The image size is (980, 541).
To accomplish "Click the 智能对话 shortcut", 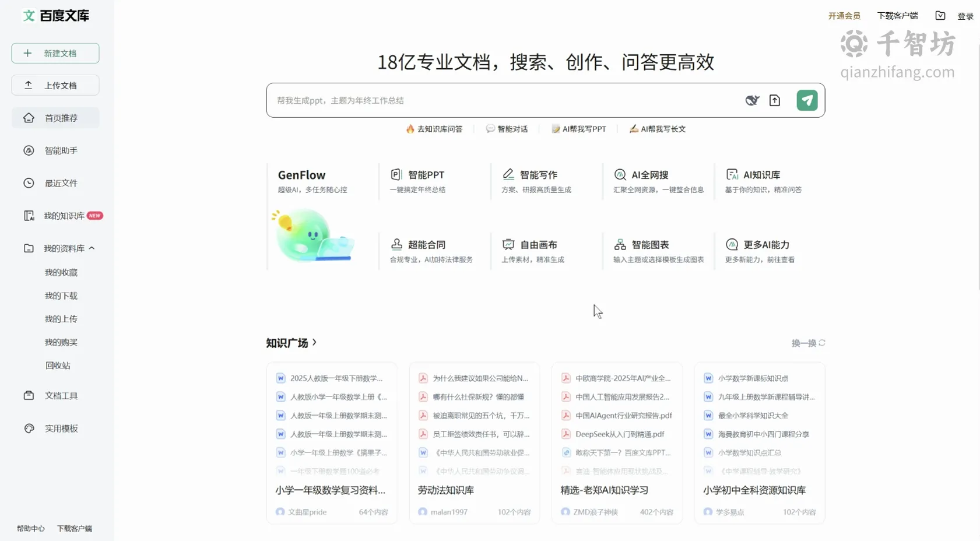I will (507, 129).
